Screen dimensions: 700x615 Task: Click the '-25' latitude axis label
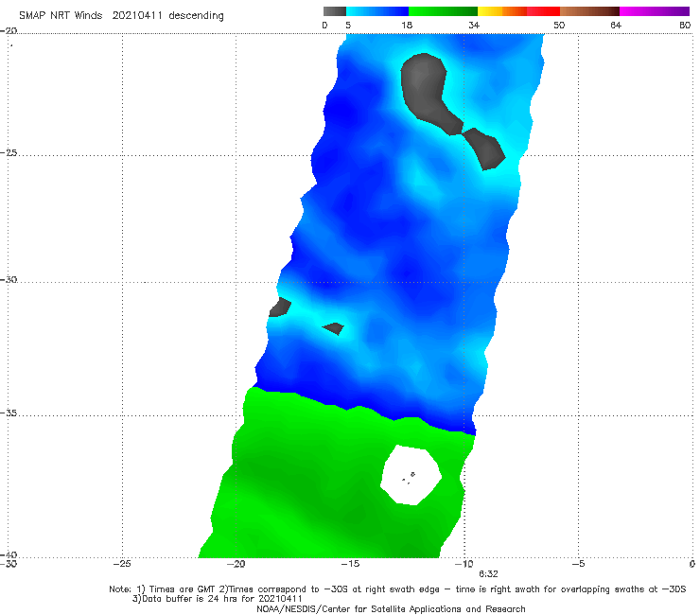click(9, 153)
